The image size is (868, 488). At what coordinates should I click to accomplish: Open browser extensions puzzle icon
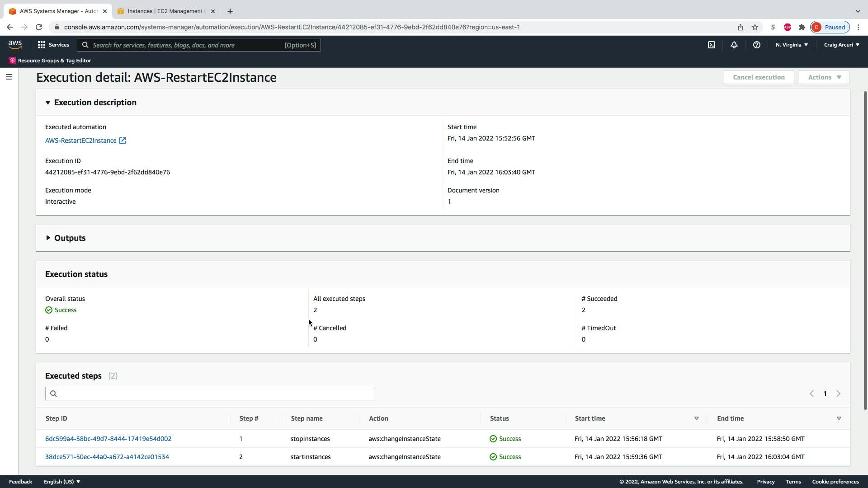[x=802, y=27]
